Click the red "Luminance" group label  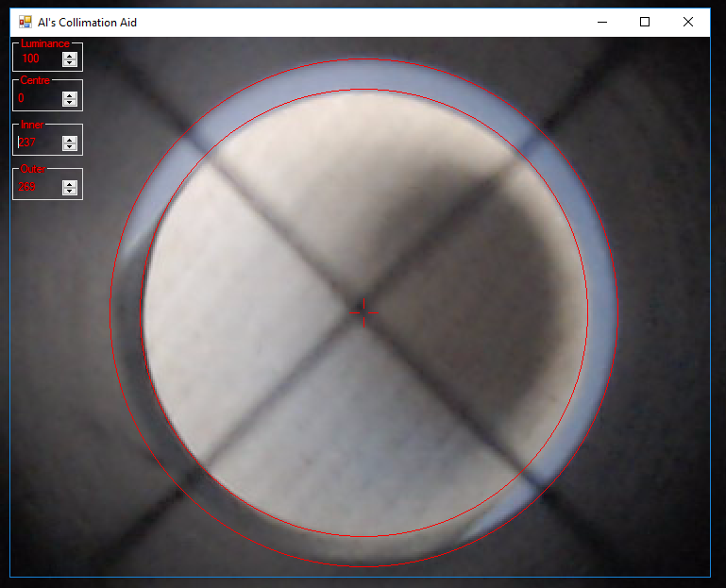pos(45,43)
